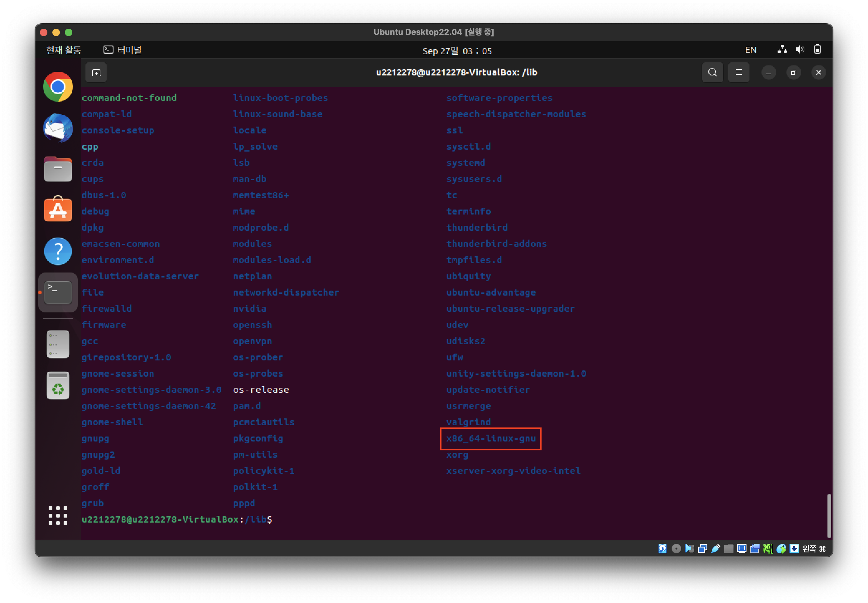868x603 pixels.
Task: Click the software-properties entry
Action: pyautogui.click(x=499, y=98)
